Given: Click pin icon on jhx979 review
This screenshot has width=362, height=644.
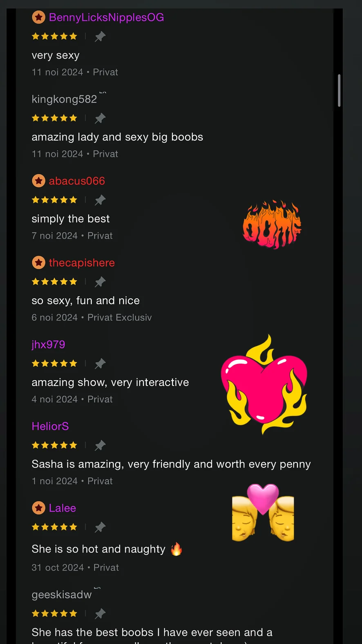Looking at the screenshot, I should (100, 364).
